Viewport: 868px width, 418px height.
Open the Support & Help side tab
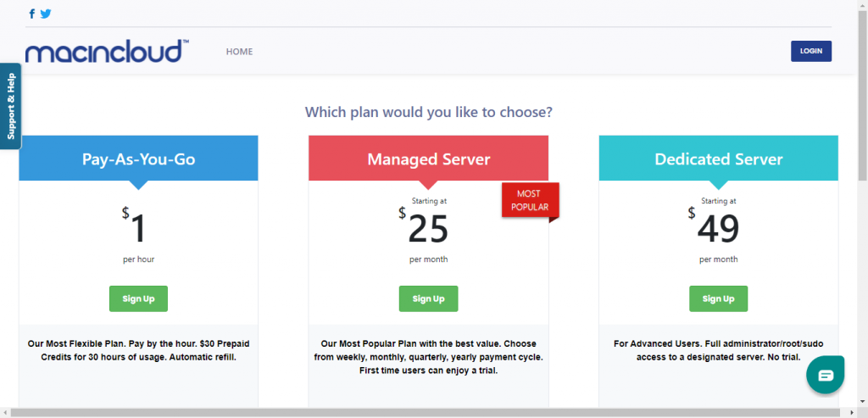[x=10, y=106]
